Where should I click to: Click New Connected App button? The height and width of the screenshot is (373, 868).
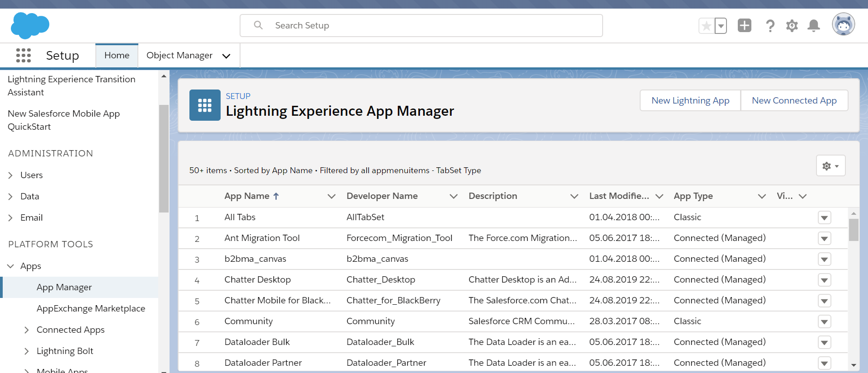tap(794, 100)
